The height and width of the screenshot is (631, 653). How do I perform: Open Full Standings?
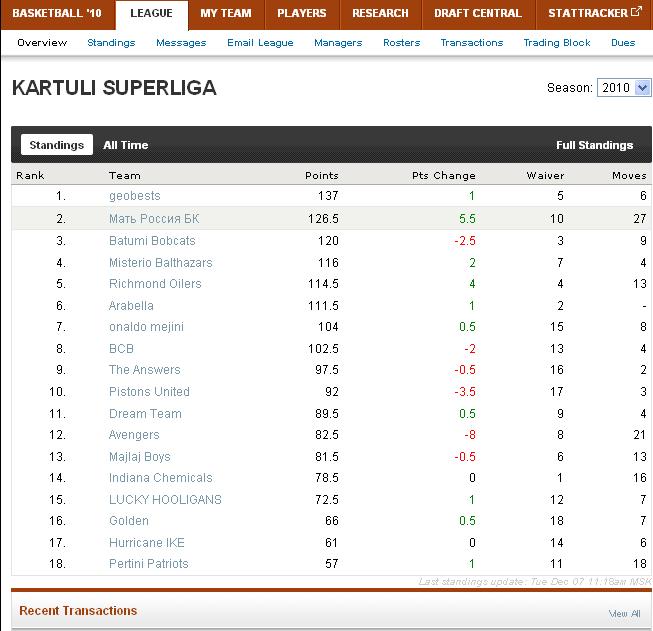pos(595,145)
